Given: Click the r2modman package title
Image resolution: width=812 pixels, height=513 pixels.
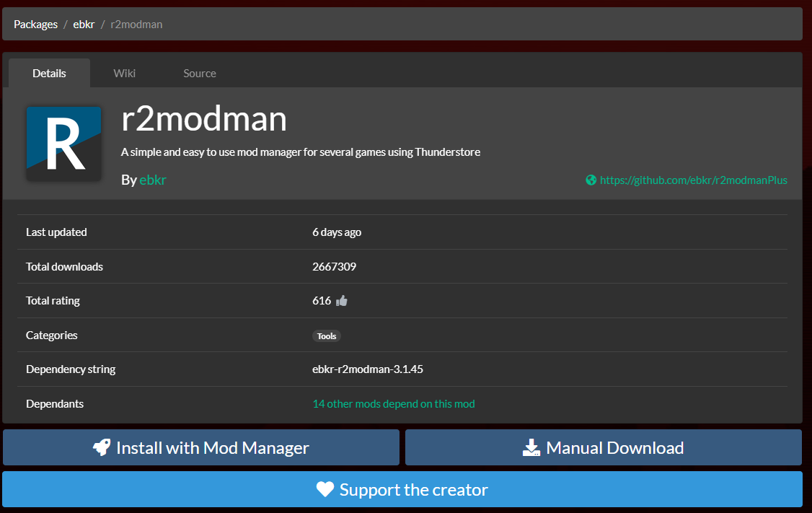Looking at the screenshot, I should pos(204,118).
